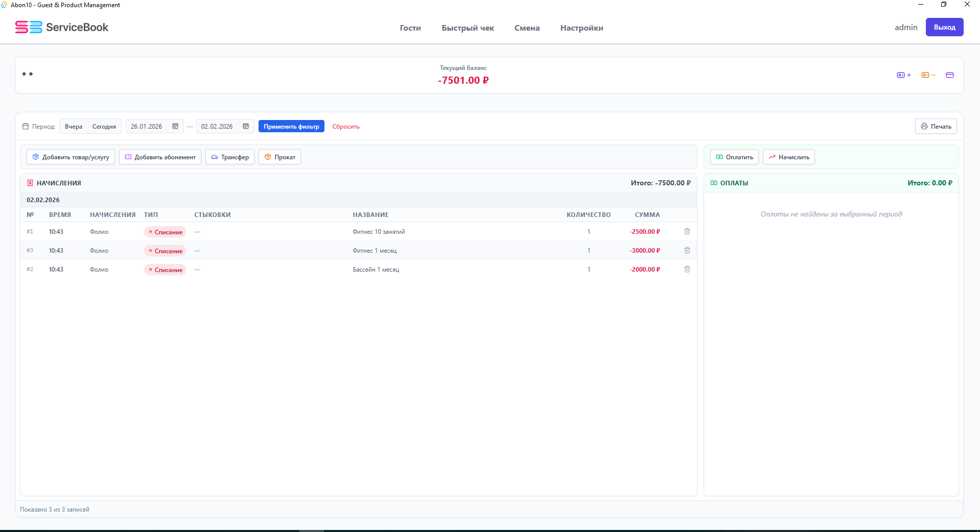Click the ServiceBook logo
The image size is (980, 532).
(x=62, y=27)
